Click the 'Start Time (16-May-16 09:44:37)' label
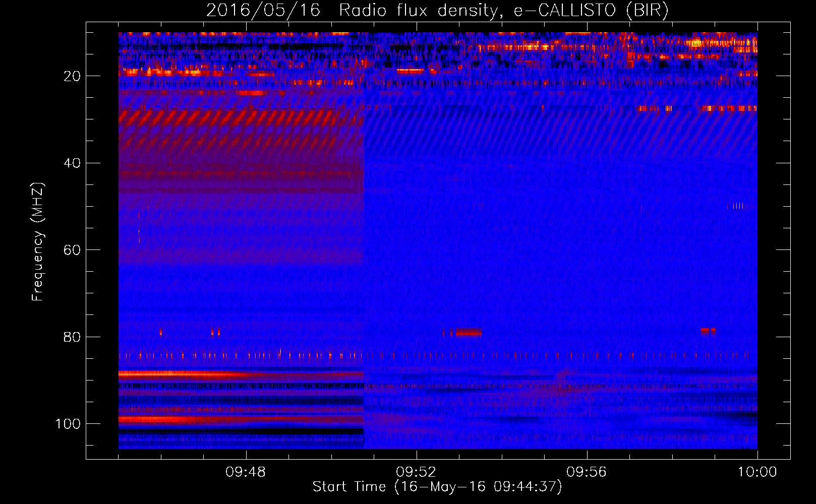Viewport: 816px width, 504px height. (437, 487)
